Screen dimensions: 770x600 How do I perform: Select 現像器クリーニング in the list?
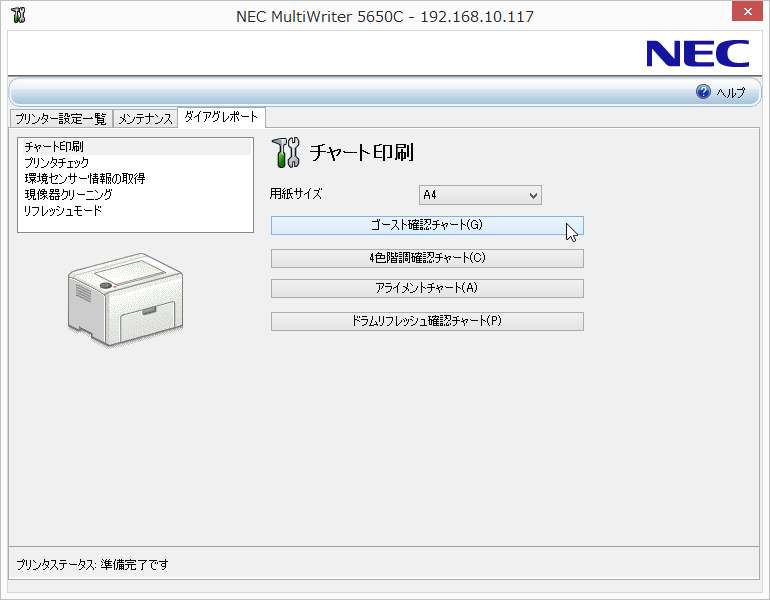(137, 194)
